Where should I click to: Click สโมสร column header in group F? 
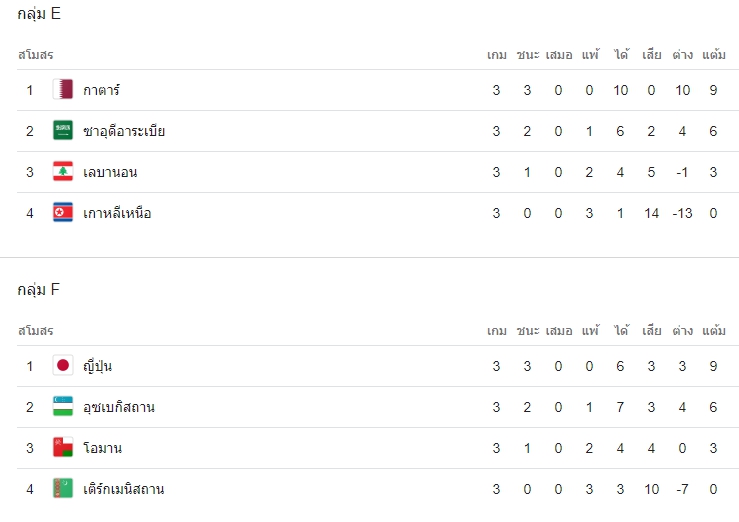pyautogui.click(x=36, y=331)
